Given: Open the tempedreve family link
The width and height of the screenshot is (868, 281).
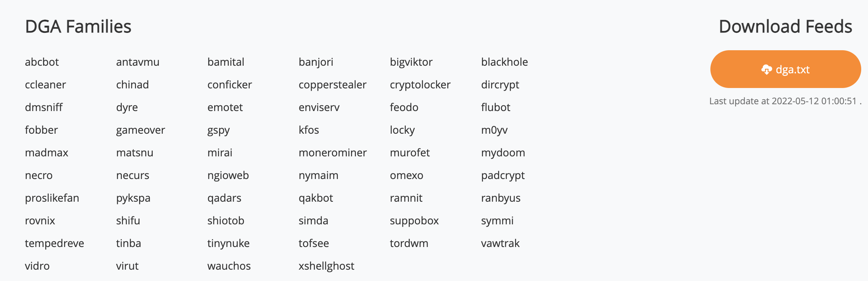Looking at the screenshot, I should click(x=54, y=243).
